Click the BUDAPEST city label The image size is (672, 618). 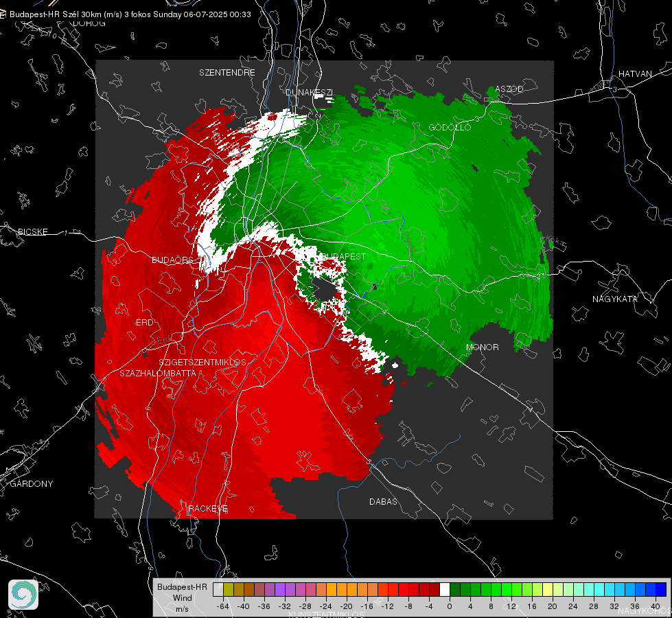pyautogui.click(x=344, y=256)
